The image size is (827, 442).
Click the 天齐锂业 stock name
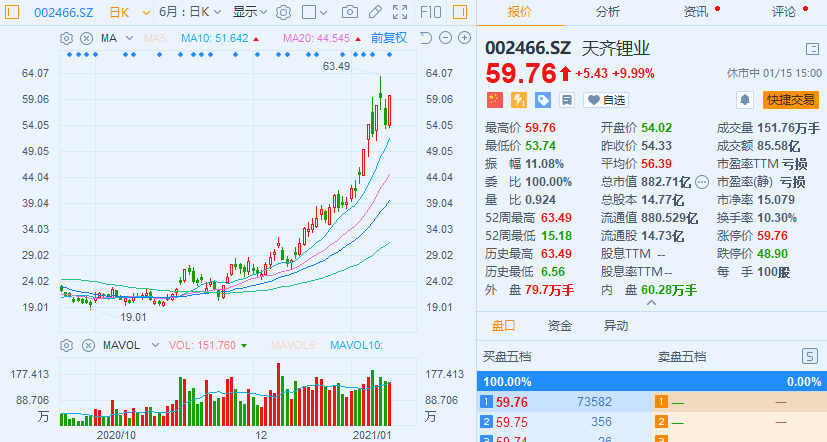click(x=616, y=49)
